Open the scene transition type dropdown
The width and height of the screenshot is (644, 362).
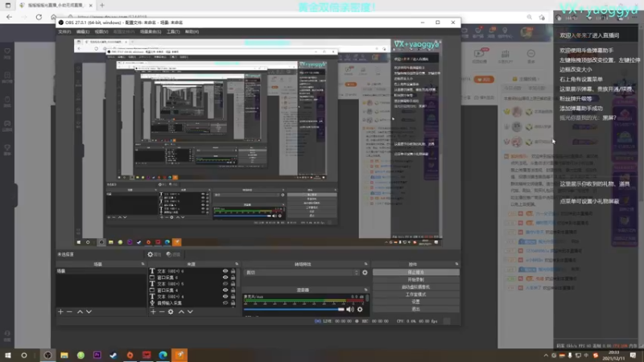pos(302,273)
